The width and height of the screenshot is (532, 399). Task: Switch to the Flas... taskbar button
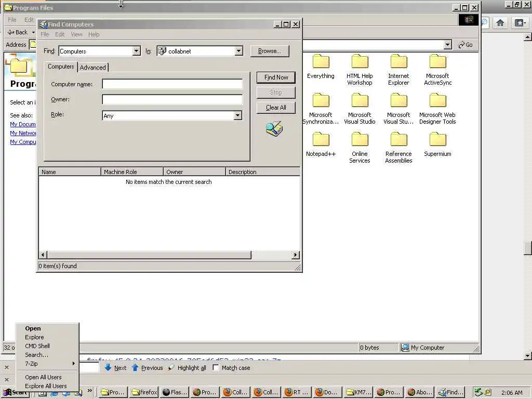click(x=175, y=392)
